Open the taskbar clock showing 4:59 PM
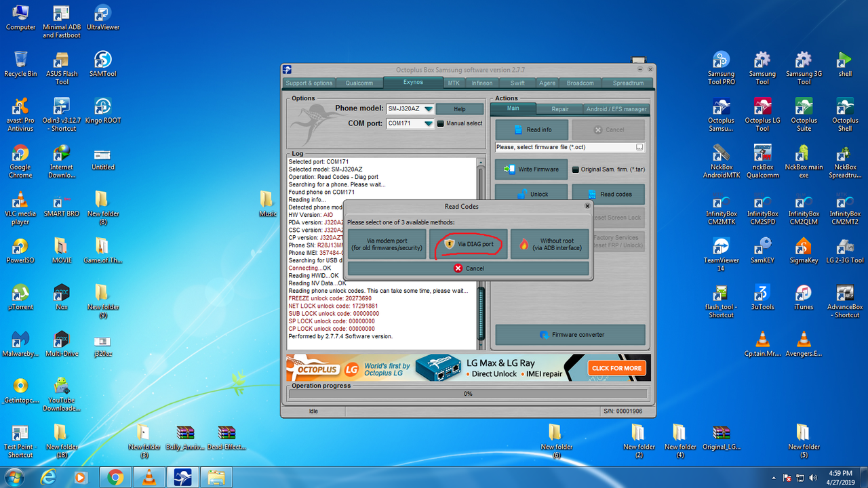Viewport: 868px width, 488px height. (x=840, y=477)
